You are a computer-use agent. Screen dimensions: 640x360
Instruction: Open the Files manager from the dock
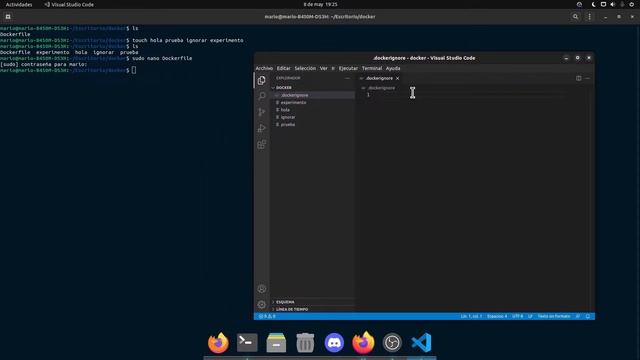pos(276,342)
